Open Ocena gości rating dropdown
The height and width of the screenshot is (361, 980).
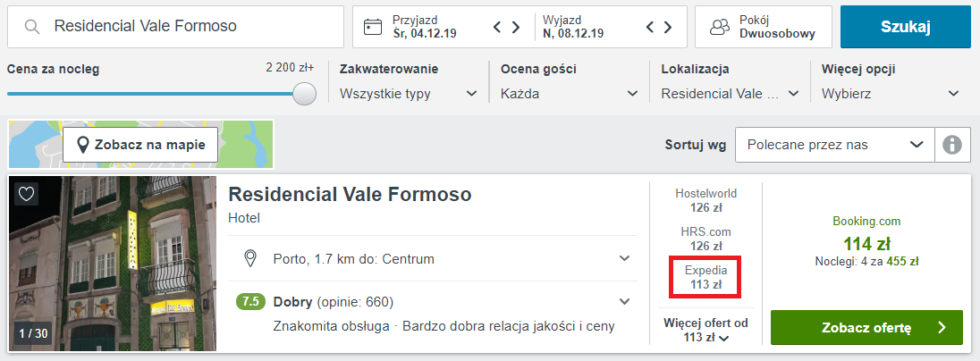coord(569,93)
